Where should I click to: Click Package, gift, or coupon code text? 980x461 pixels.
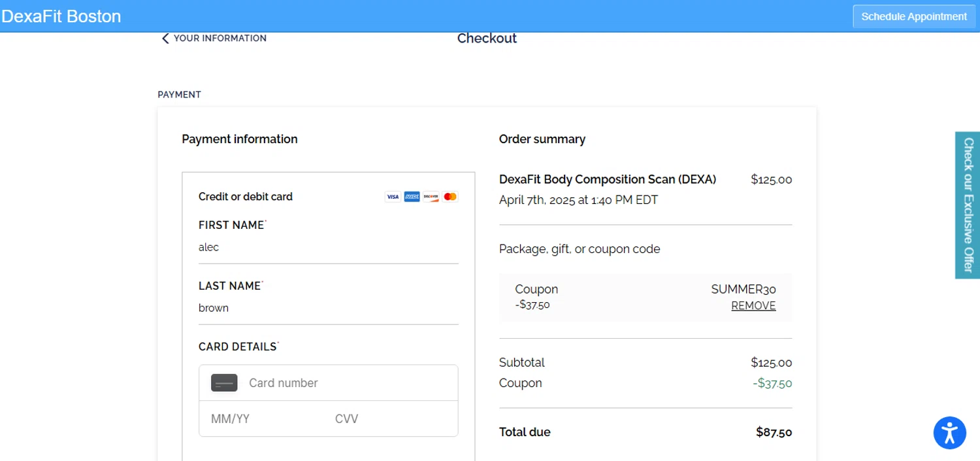coord(580,249)
